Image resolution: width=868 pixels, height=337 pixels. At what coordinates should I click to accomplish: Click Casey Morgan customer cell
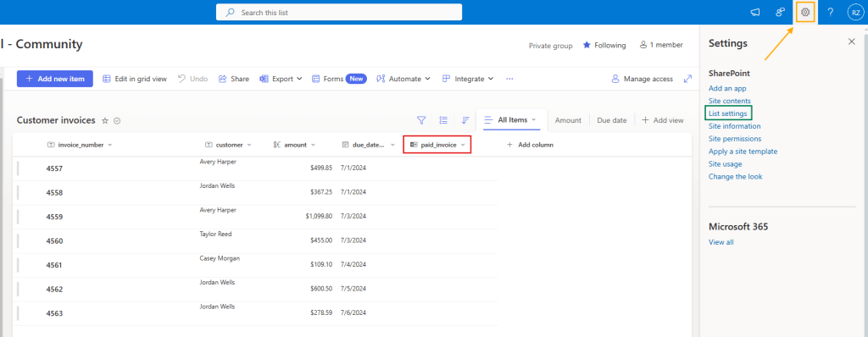coord(220,258)
